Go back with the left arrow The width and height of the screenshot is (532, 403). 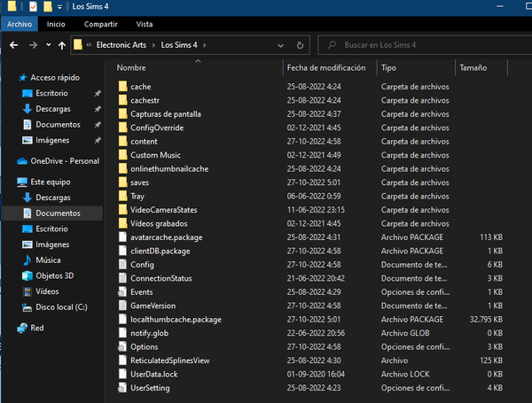pyautogui.click(x=14, y=45)
